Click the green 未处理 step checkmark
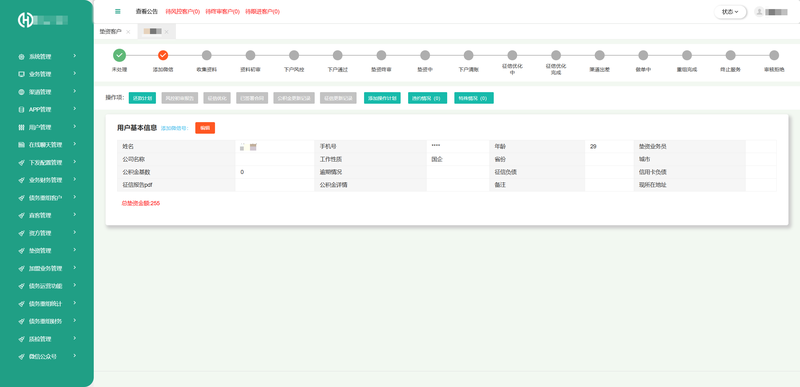Image resolution: width=800 pixels, height=387 pixels. tap(119, 55)
